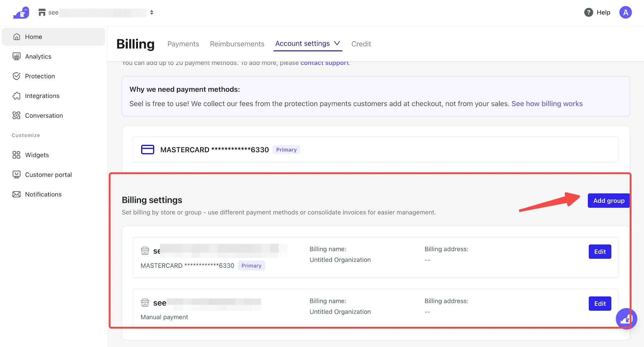Open See how billing works link
The image size is (644, 347).
(547, 104)
